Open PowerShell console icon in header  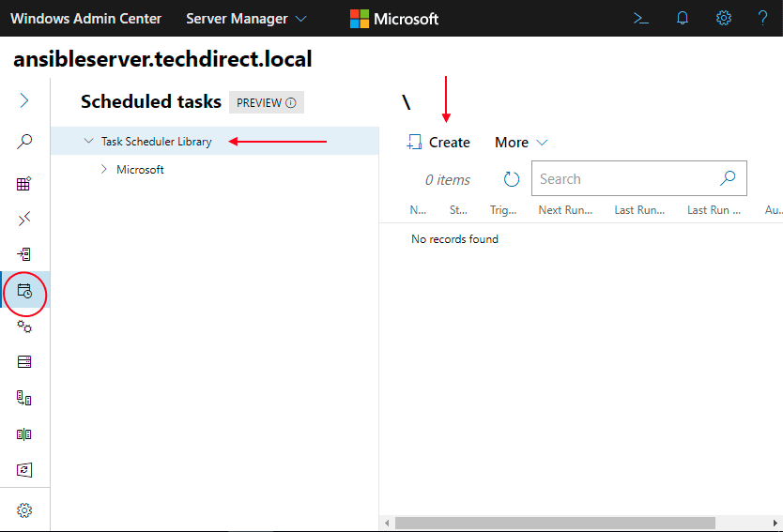point(641,18)
